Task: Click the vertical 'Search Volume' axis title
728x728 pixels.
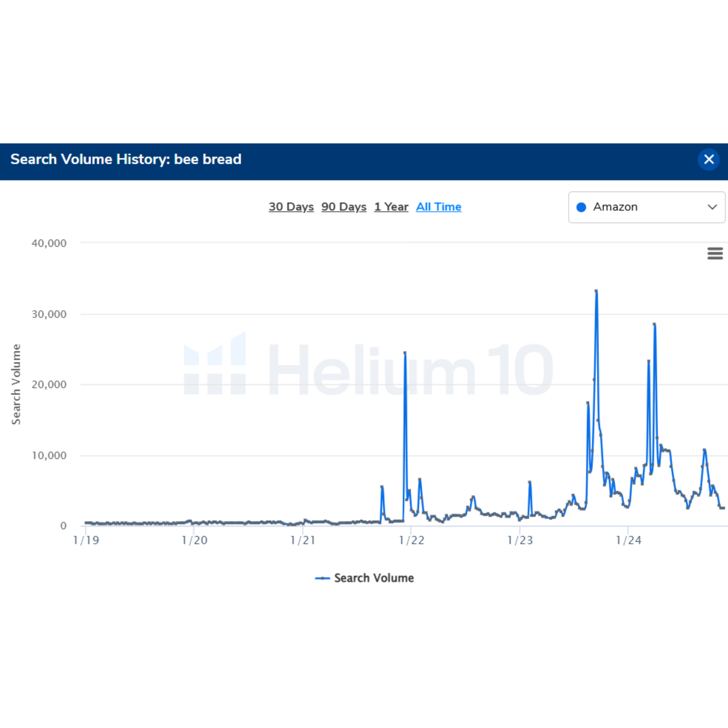Action: [16, 384]
